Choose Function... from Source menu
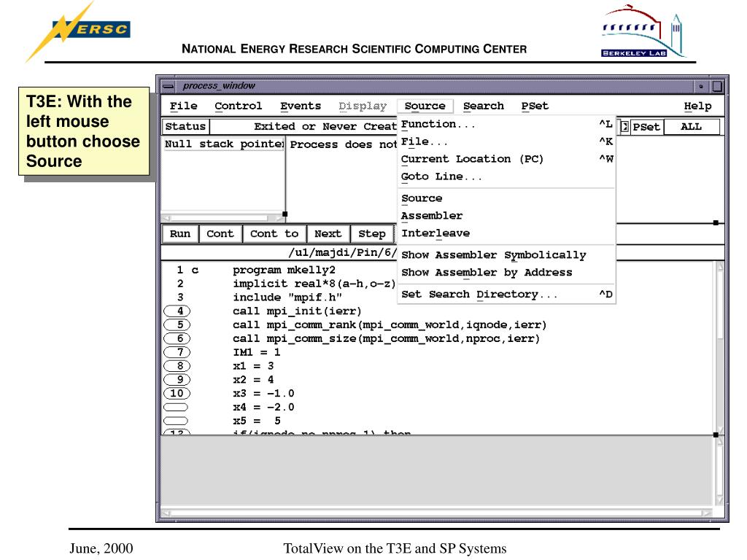The height and width of the screenshot is (560, 747). (x=506, y=124)
